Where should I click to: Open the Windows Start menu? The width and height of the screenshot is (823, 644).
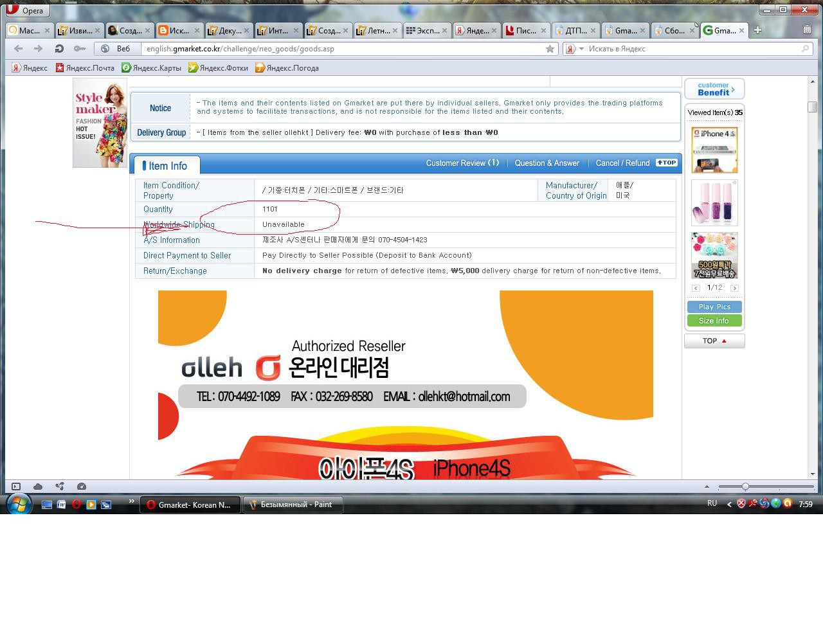18,505
